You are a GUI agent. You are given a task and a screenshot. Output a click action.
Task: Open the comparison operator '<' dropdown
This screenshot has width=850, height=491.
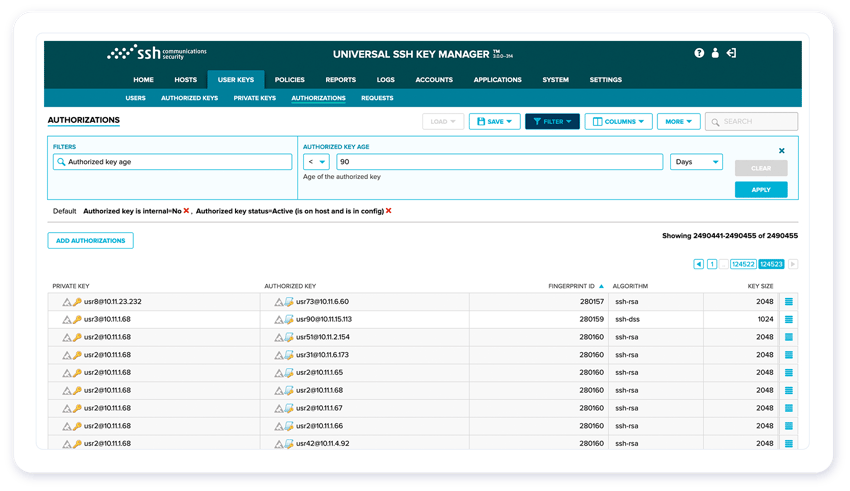click(317, 162)
